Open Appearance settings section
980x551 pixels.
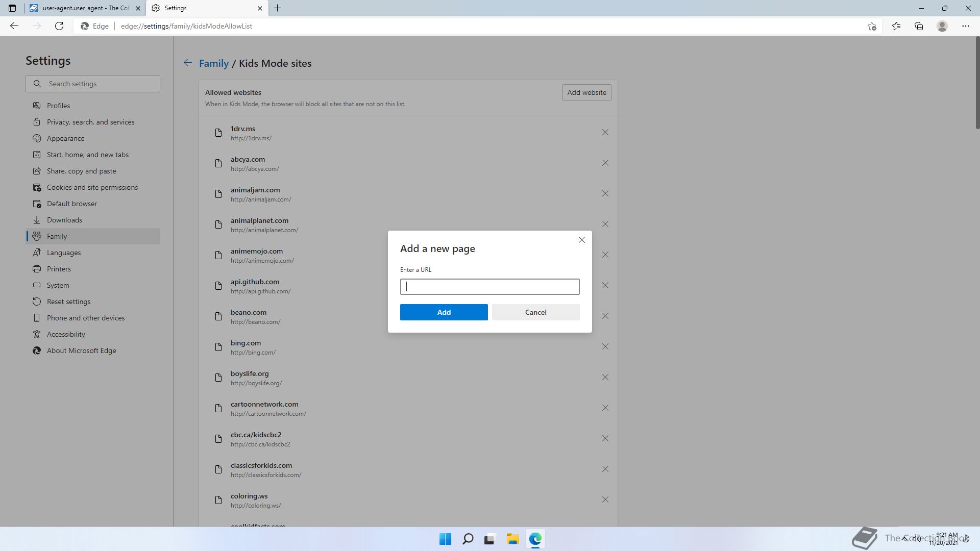(x=93, y=138)
